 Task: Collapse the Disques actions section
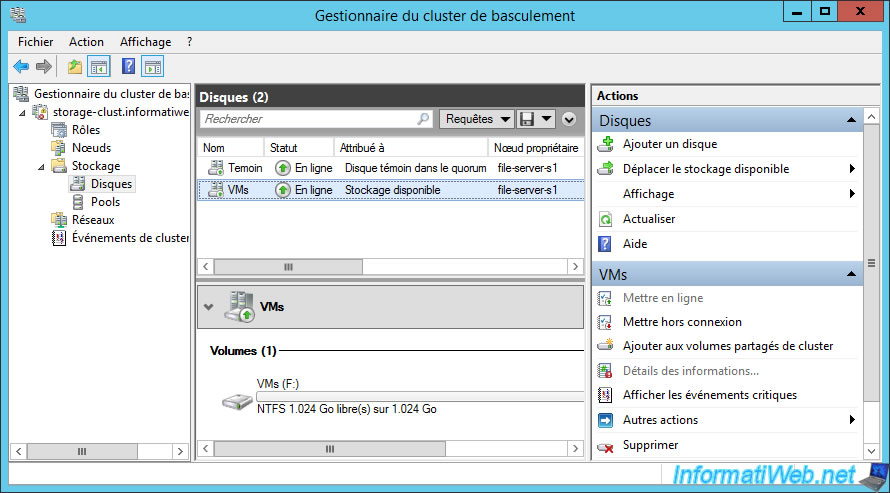851,120
